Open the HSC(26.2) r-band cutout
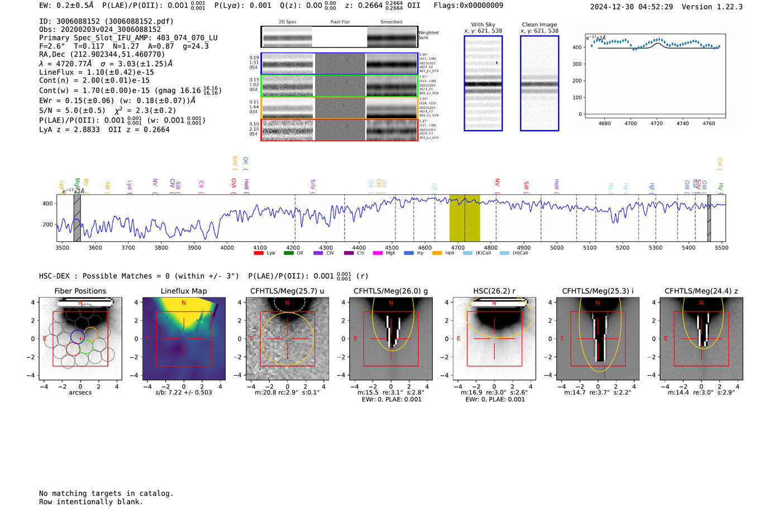 pyautogui.click(x=494, y=339)
